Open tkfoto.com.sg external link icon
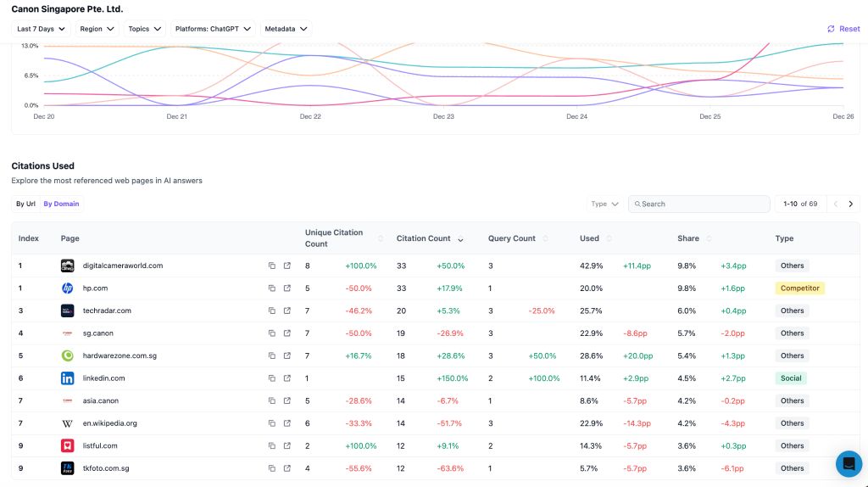 tap(287, 468)
